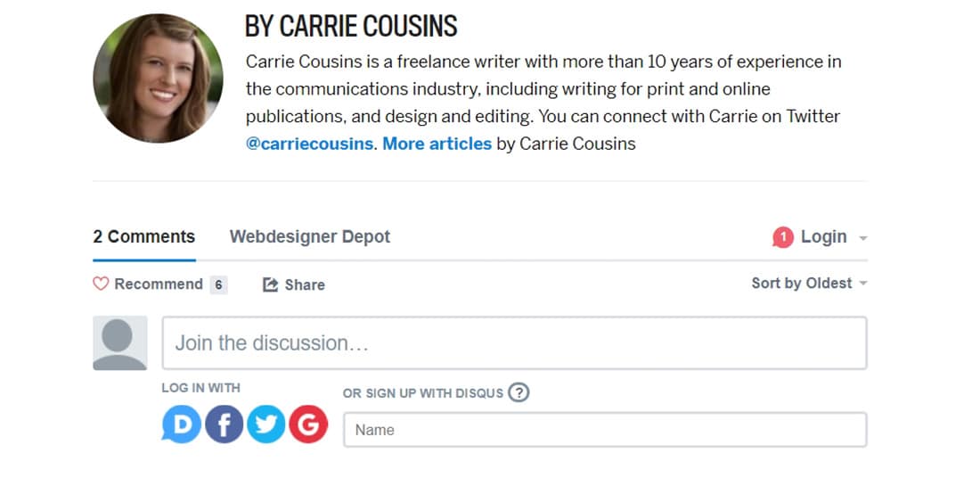Image resolution: width=980 pixels, height=478 pixels.
Task: Open the Webdesigner Depot tab
Action: [x=310, y=237]
